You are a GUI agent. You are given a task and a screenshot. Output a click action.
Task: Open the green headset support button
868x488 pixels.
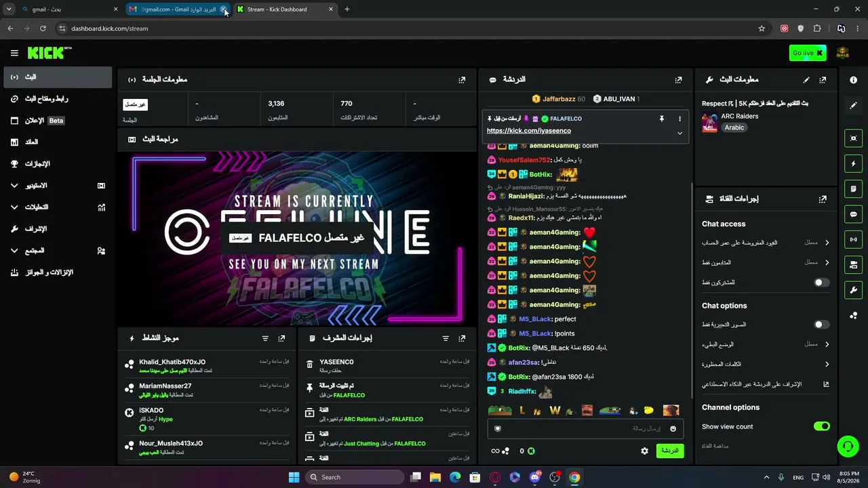pos(848,446)
